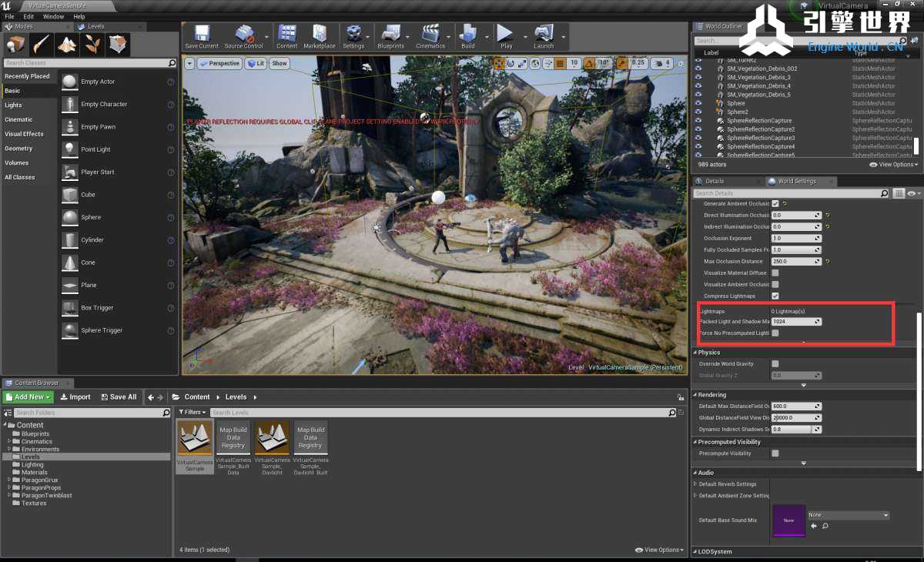
Task: Open the Perspective view type dropdown
Action: coord(219,64)
